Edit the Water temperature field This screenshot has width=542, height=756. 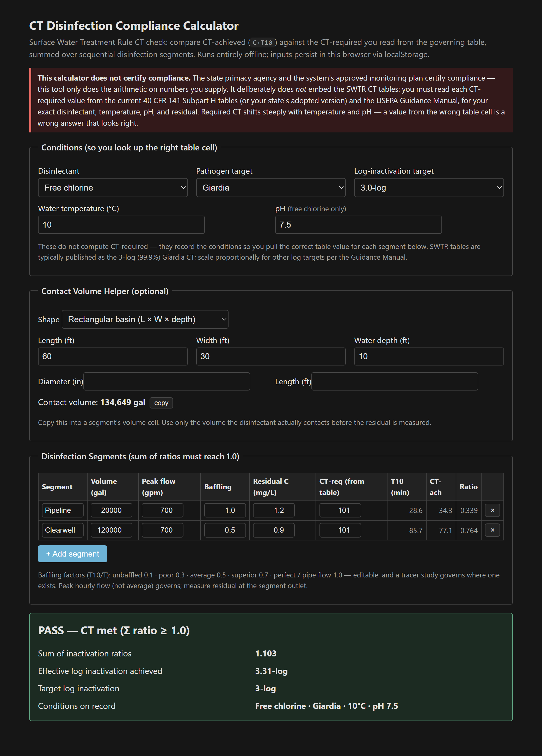click(x=121, y=225)
